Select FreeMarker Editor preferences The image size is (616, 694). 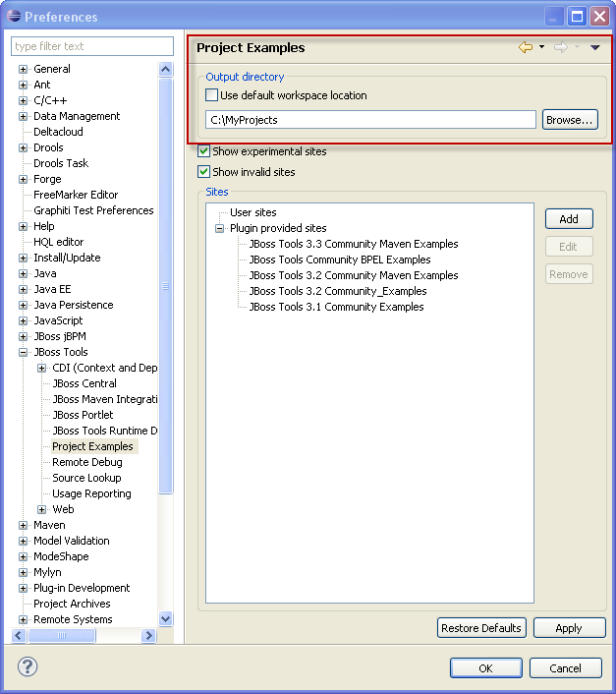click(x=76, y=195)
